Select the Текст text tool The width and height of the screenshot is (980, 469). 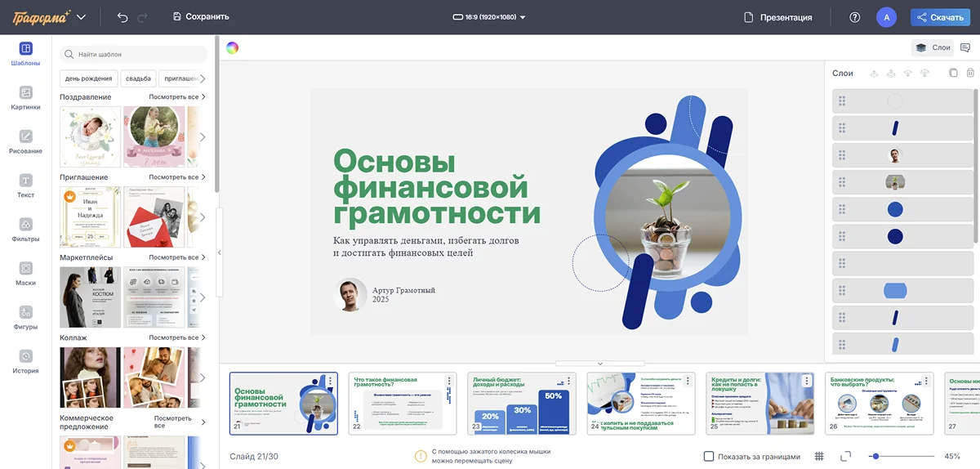(x=25, y=186)
